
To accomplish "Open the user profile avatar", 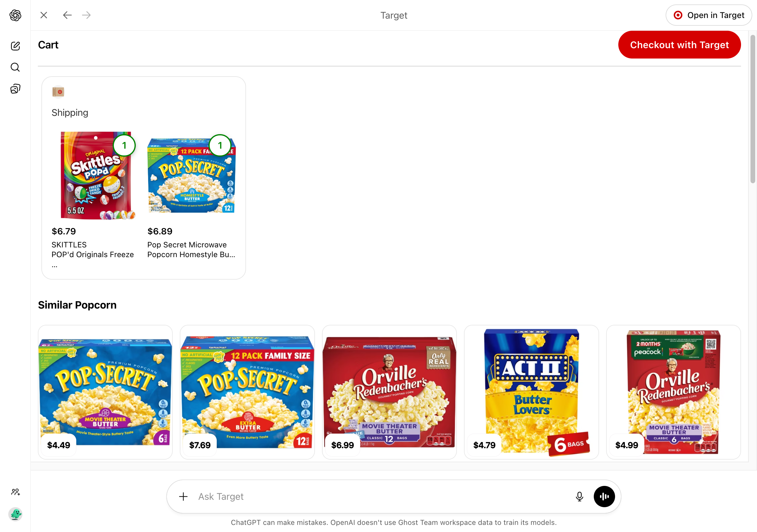I will click(x=15, y=514).
